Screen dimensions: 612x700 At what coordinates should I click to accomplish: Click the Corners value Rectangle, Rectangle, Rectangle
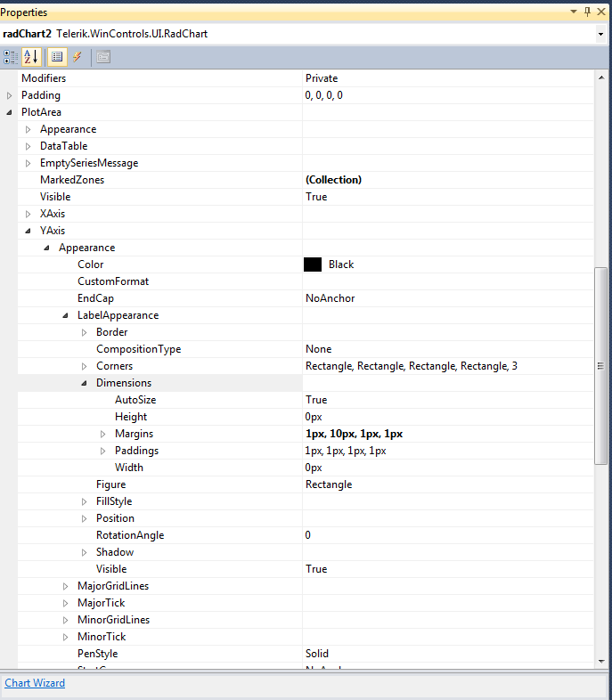412,366
